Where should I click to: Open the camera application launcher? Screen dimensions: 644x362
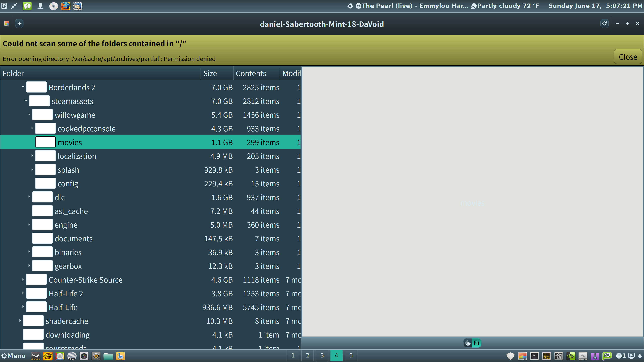(x=84, y=356)
